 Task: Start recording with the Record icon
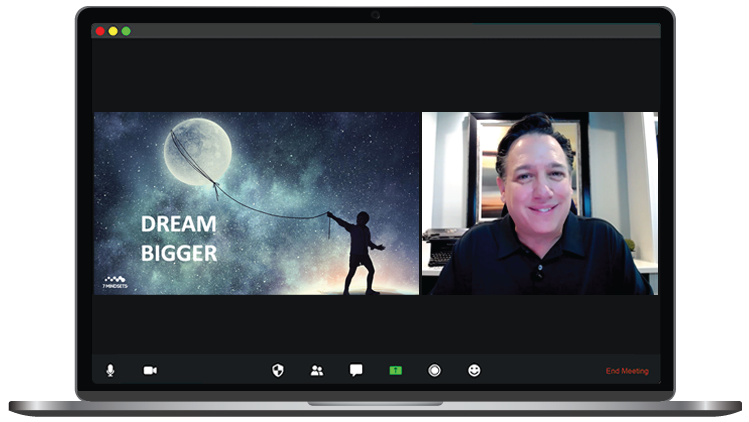tap(435, 370)
